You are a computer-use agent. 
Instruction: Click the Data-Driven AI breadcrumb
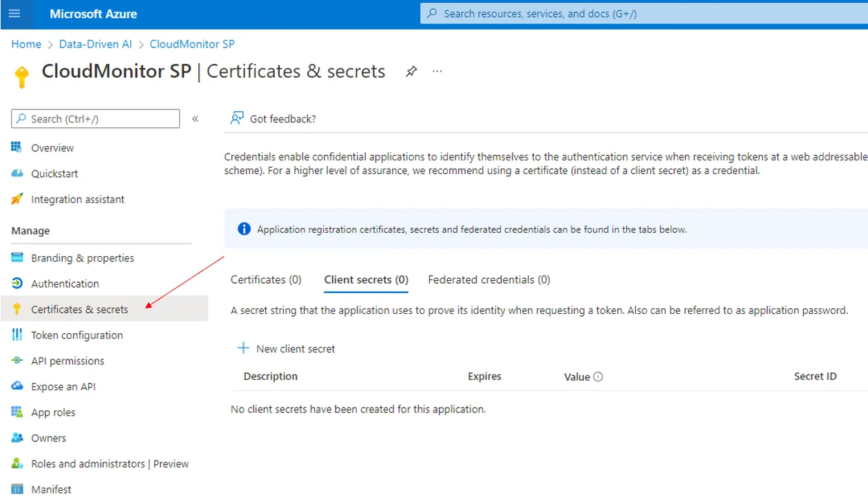click(x=95, y=43)
